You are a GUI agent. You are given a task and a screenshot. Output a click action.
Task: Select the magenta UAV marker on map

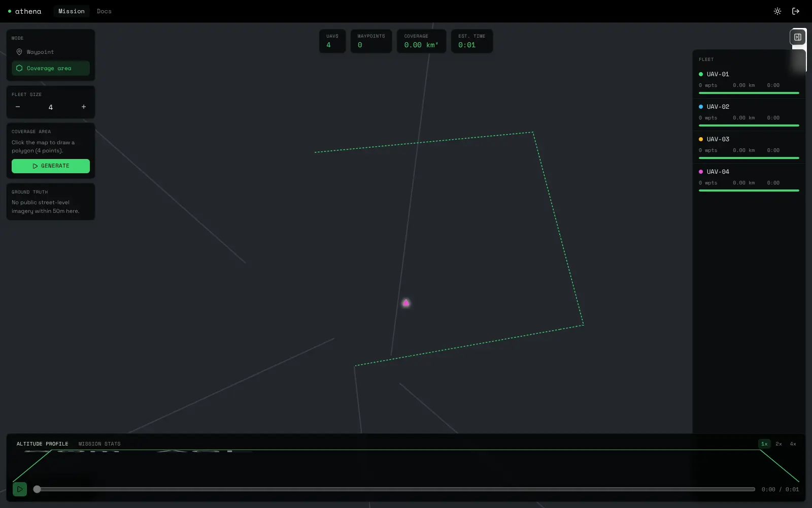coord(406,303)
